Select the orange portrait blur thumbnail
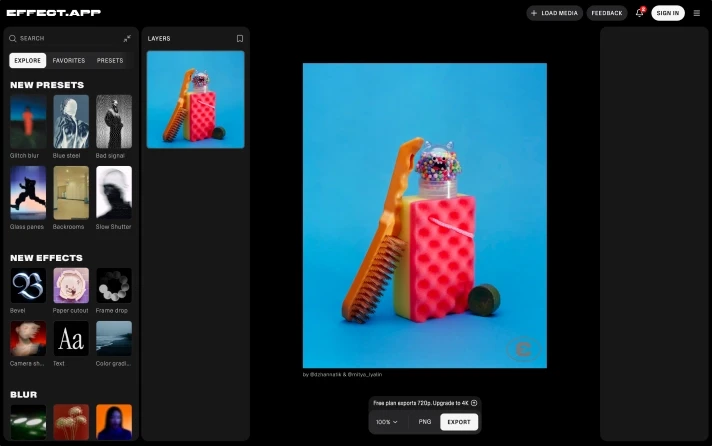 [114, 422]
